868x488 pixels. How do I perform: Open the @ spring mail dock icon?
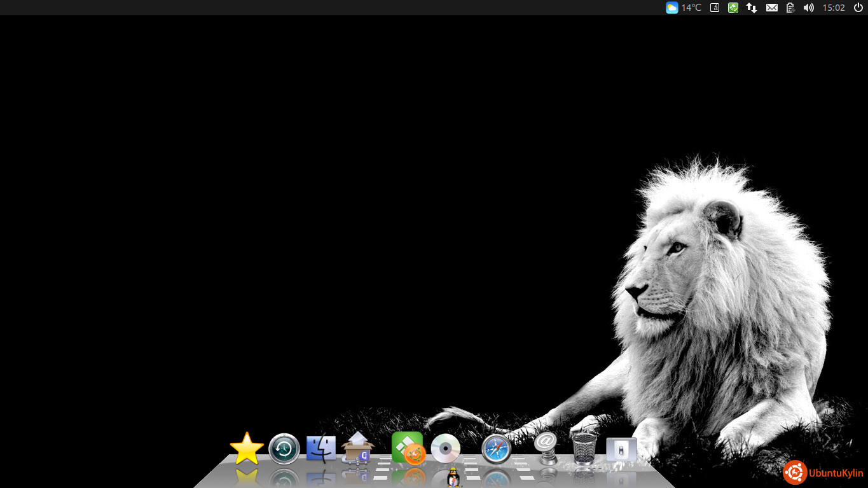tap(546, 447)
